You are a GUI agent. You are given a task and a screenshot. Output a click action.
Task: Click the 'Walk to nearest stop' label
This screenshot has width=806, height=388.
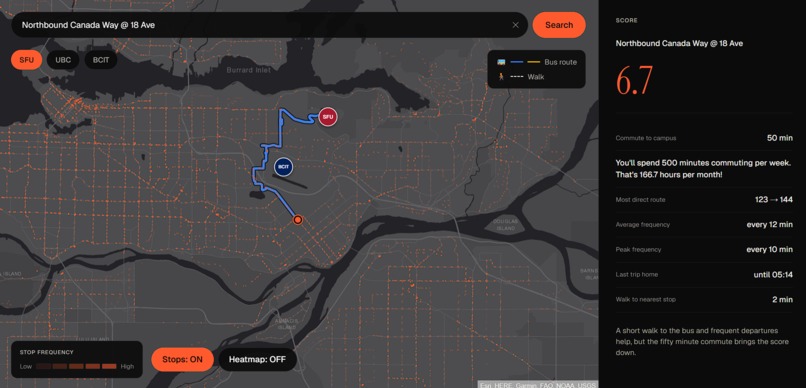(x=646, y=299)
